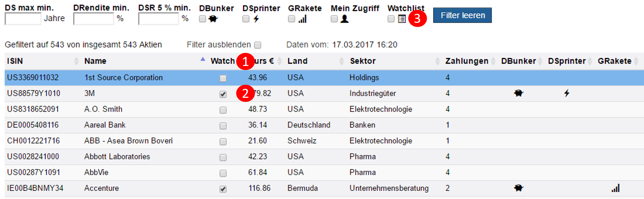Click the Mein Zugriff person icon
The image size is (644, 199).
click(344, 19)
